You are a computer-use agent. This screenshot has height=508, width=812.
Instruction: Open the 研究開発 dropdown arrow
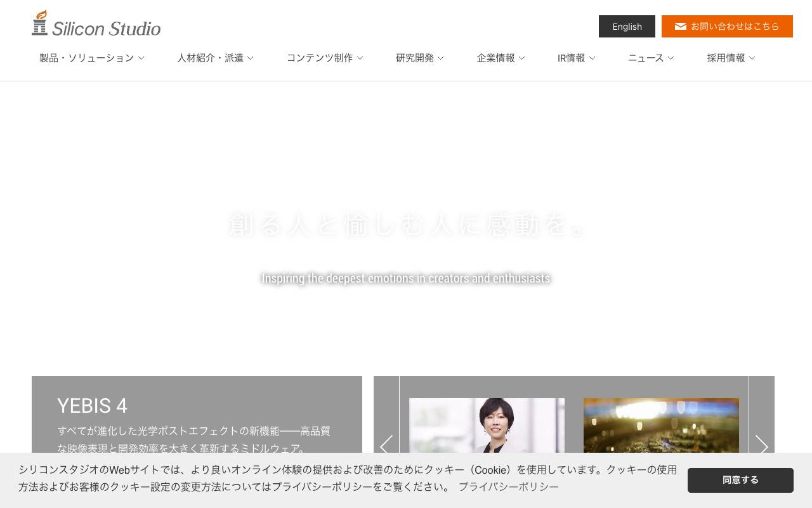[x=440, y=58]
